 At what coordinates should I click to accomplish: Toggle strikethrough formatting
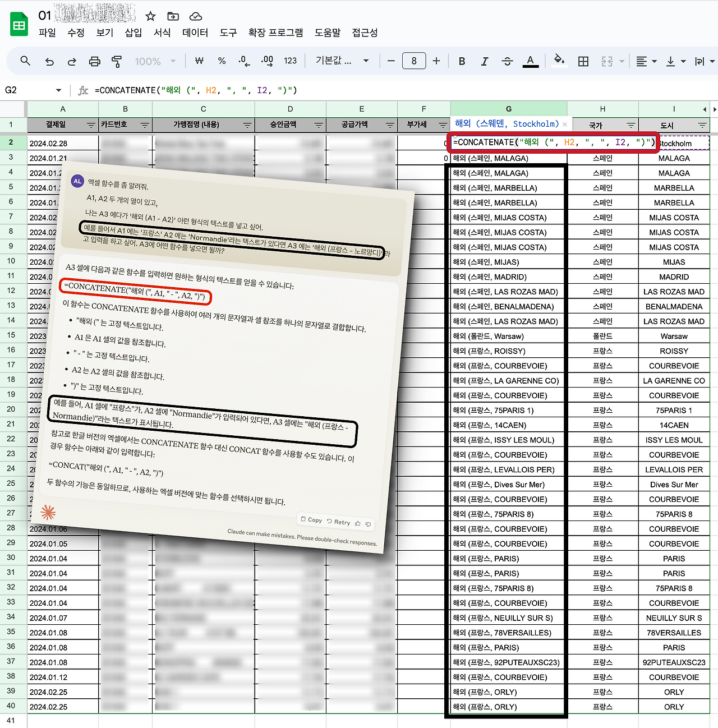pyautogui.click(x=507, y=61)
